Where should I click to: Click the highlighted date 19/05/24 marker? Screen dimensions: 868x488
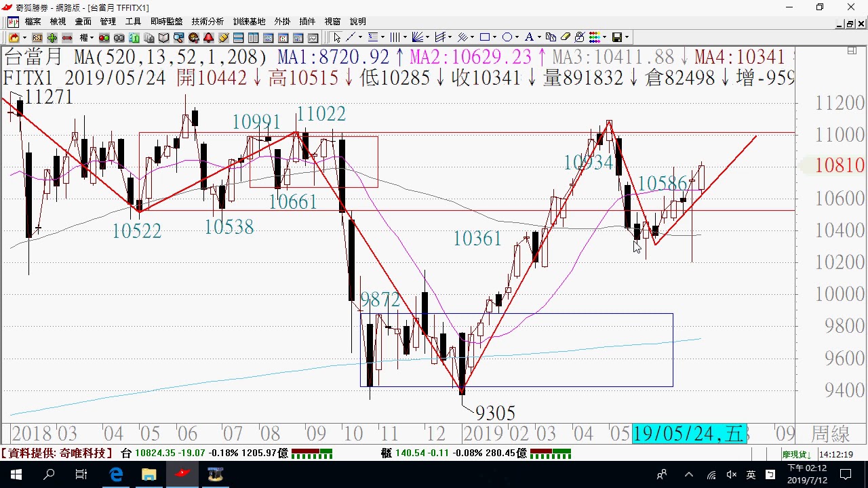coord(689,434)
